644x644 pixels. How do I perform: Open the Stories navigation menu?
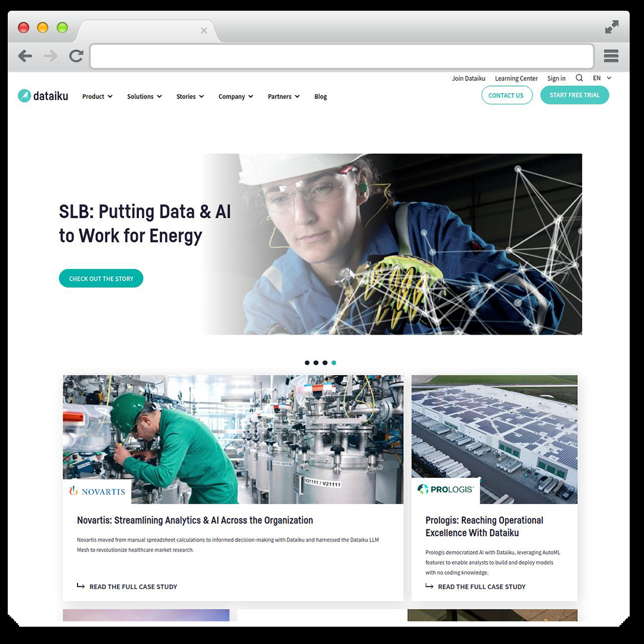click(x=190, y=97)
